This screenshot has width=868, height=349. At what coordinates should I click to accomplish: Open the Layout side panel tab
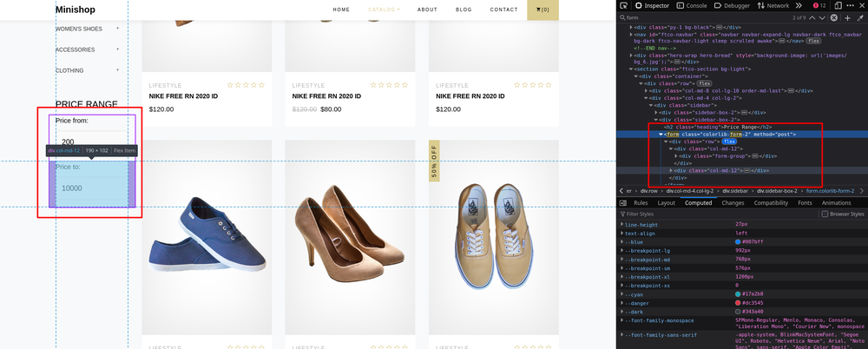click(x=666, y=203)
